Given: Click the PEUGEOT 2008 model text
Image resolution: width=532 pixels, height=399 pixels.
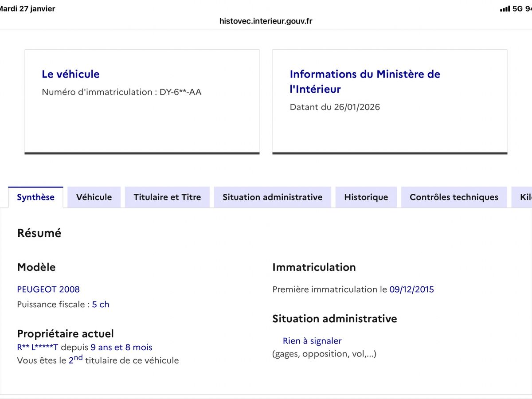Looking at the screenshot, I should pos(48,289).
